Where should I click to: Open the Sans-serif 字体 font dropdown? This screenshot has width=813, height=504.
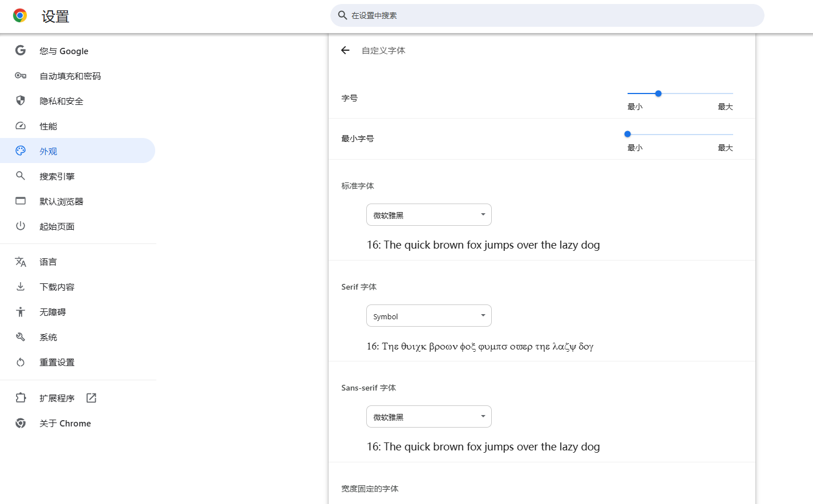click(x=429, y=417)
